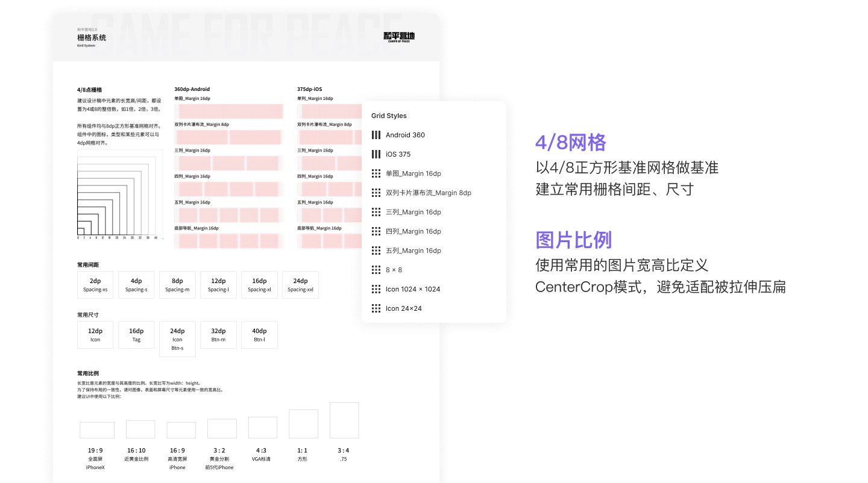Click the 360dp-Android column heading
The image size is (868, 483).
tap(192, 89)
